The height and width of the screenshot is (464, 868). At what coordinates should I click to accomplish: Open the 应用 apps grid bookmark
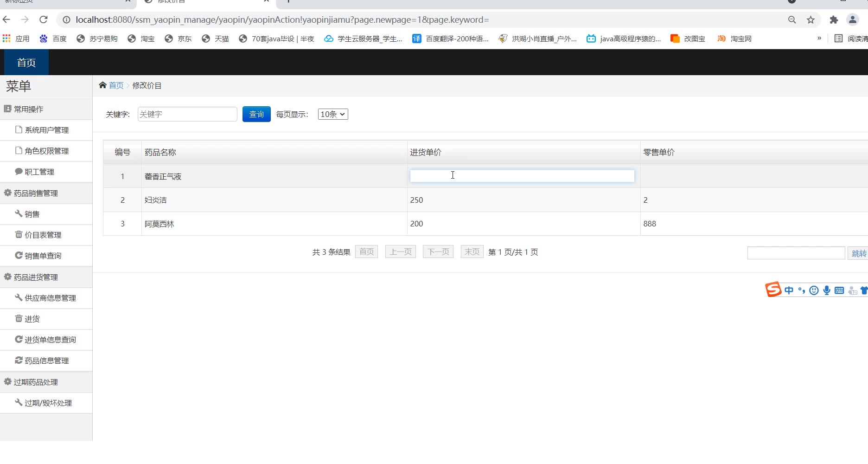click(x=16, y=39)
